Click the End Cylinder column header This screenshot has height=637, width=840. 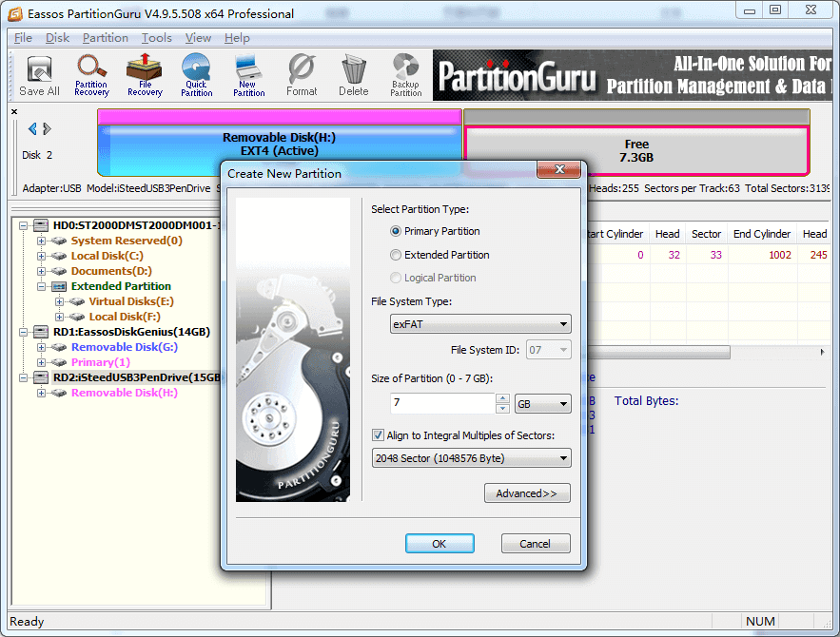pos(762,234)
